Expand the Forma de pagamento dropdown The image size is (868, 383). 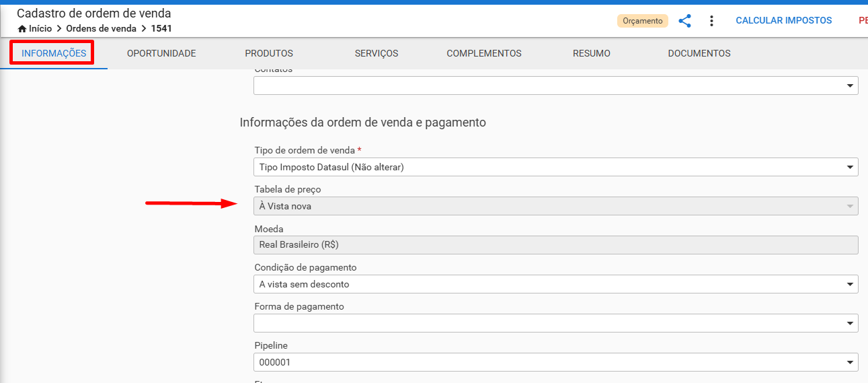click(556, 323)
